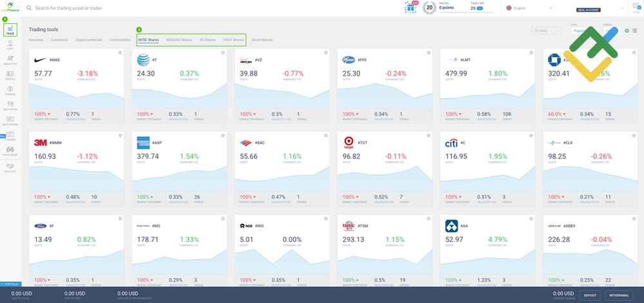The image size is (644, 303).
Task: Open the Affiliate sidebar icon
Action: (10, 168)
